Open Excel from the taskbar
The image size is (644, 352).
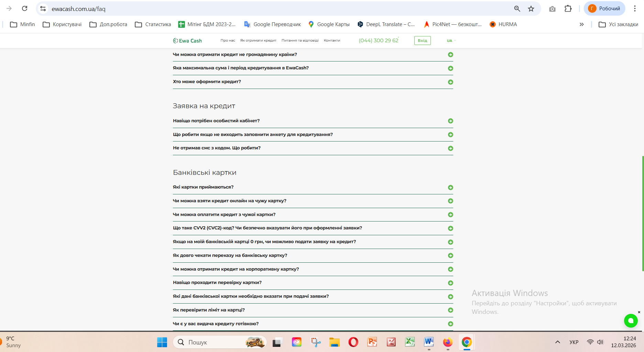point(410,342)
